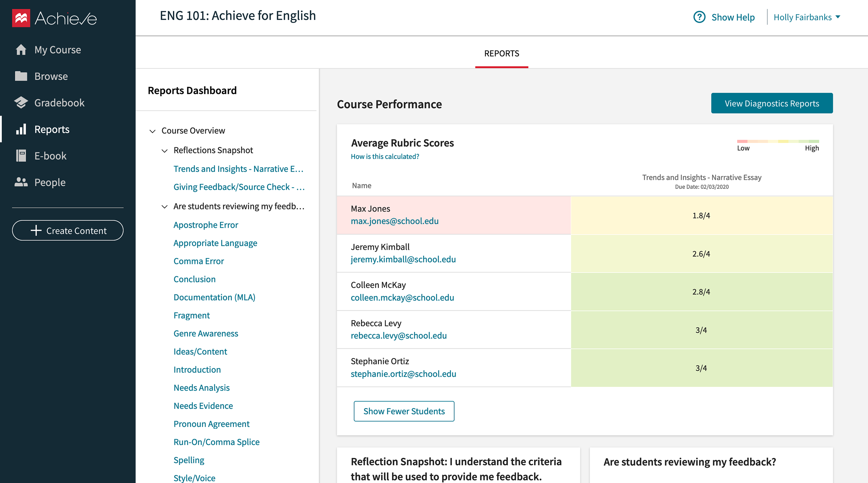Select the REPORTS tab

(501, 53)
